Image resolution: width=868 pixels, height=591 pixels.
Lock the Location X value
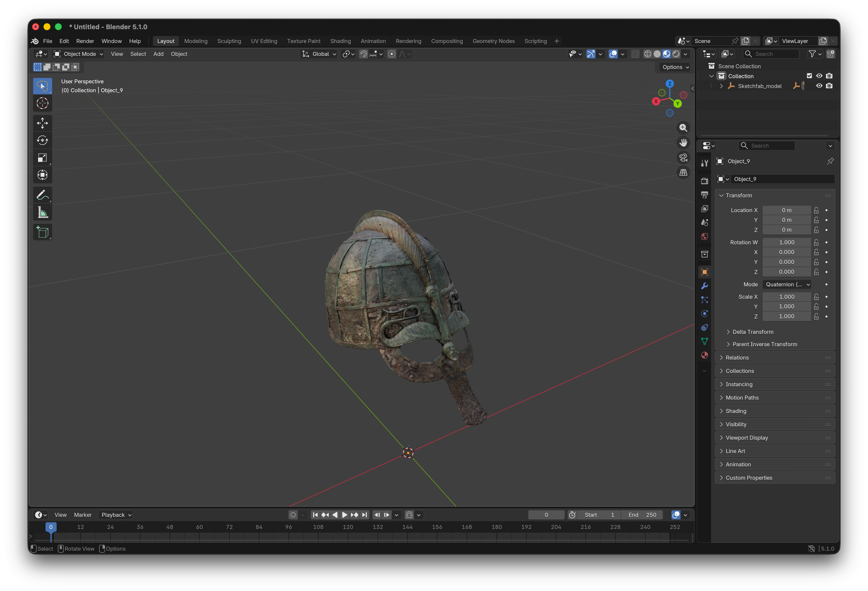click(816, 210)
